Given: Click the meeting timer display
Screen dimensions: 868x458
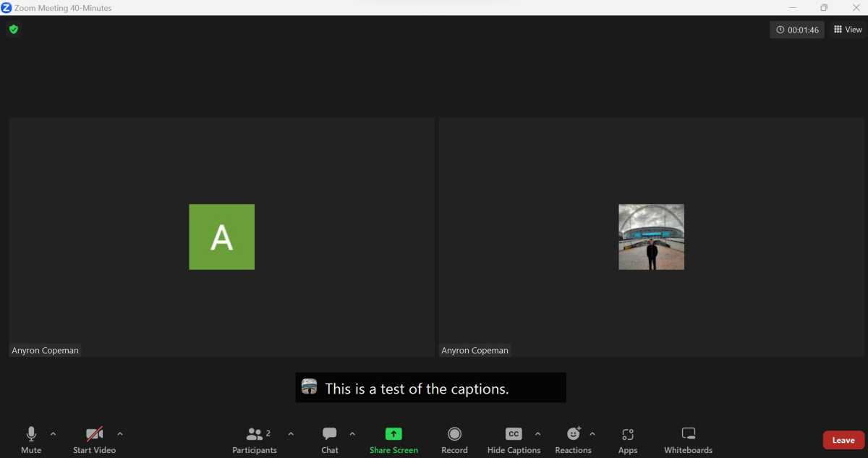Looking at the screenshot, I should pyautogui.click(x=797, y=30).
